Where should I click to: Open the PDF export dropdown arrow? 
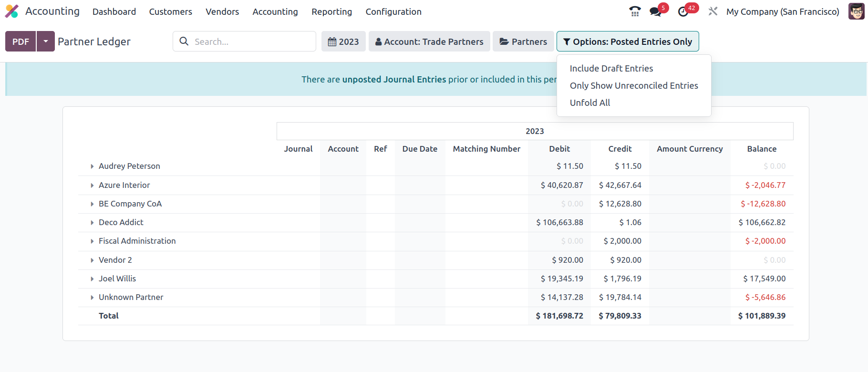click(x=46, y=41)
